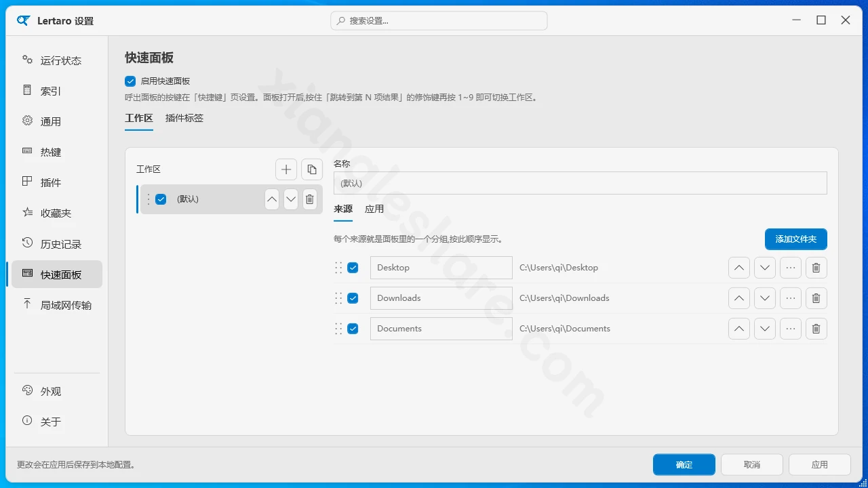Move Documents source down

click(765, 329)
